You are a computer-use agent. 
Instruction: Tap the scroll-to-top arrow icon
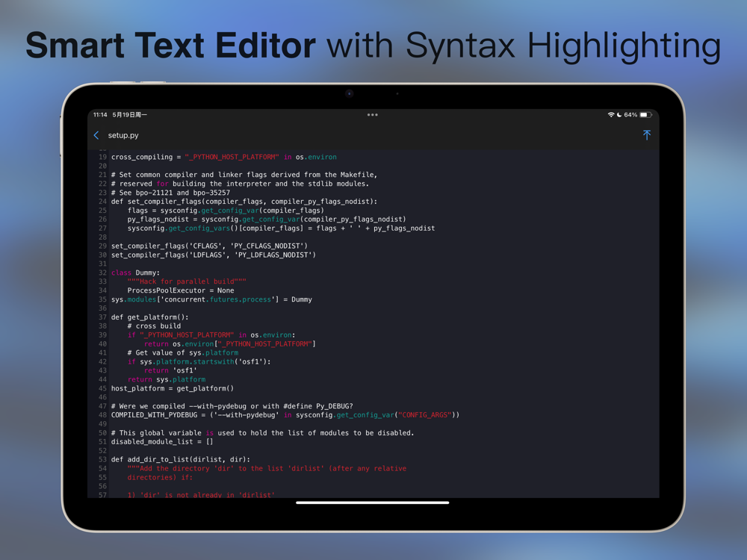[x=646, y=135]
